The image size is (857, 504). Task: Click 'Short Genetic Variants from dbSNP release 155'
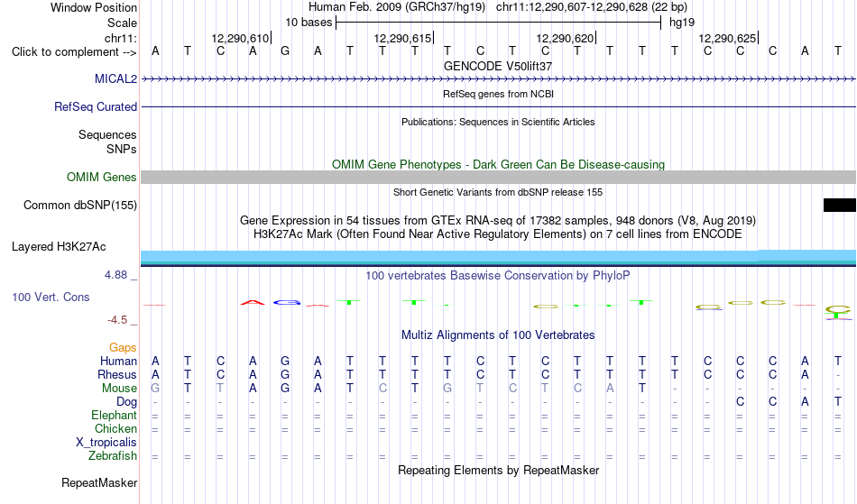click(498, 192)
